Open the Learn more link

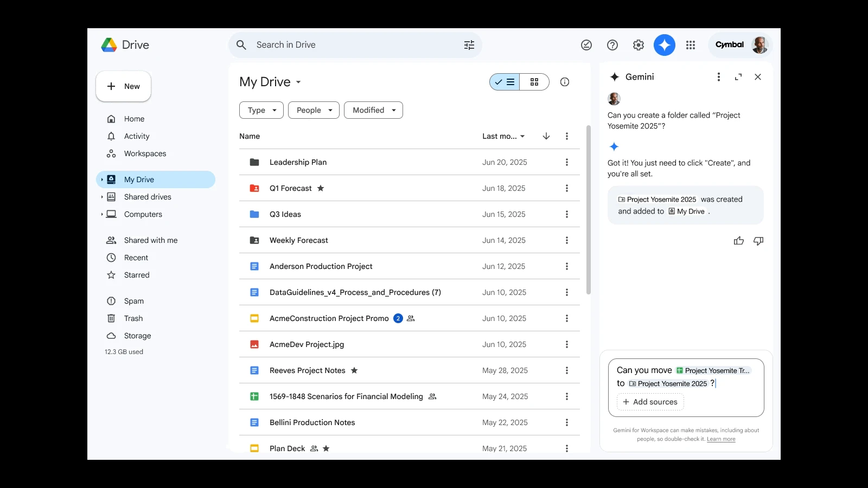coord(721,439)
